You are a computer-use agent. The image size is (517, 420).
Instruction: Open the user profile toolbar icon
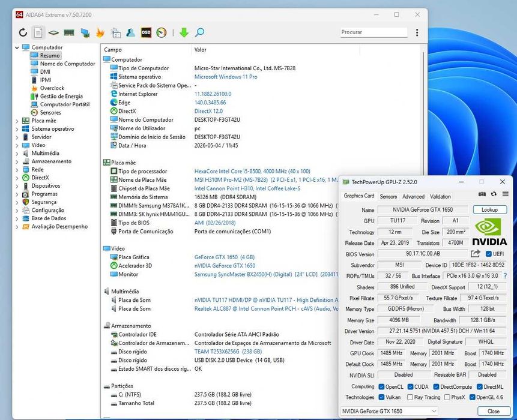point(130,32)
